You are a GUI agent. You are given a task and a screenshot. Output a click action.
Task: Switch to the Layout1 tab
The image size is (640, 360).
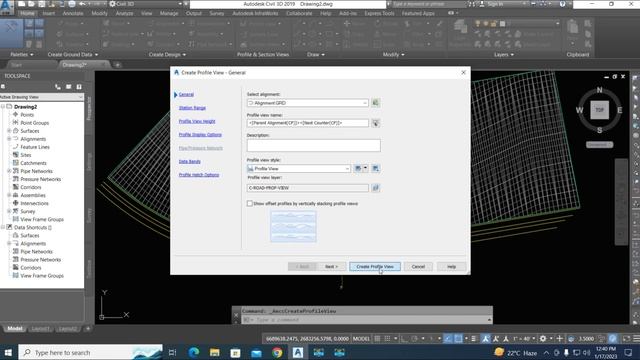tap(40, 329)
